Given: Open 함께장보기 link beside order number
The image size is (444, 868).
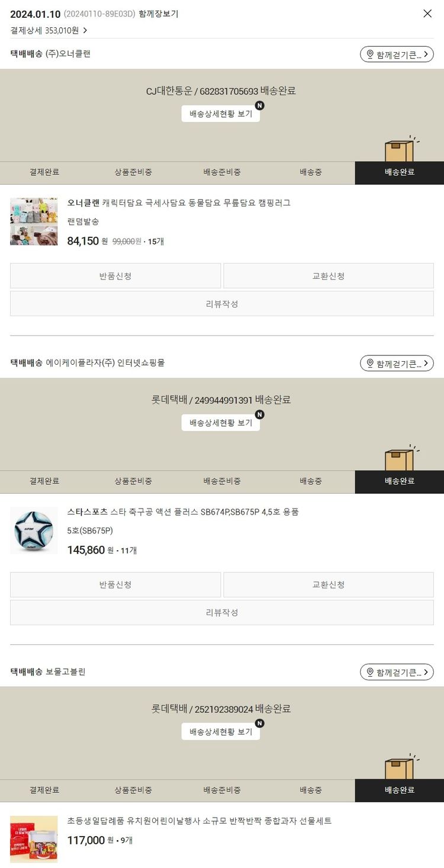Looking at the screenshot, I should [158, 14].
